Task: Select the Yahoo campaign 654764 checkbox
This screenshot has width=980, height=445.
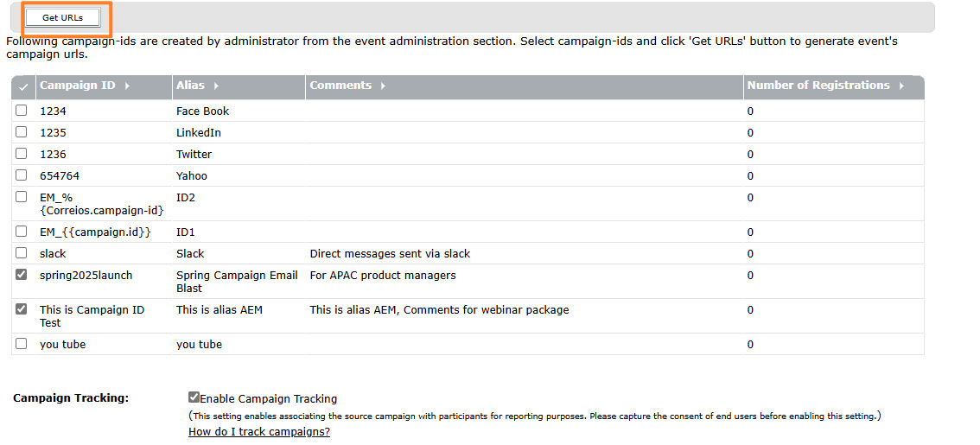Action: pos(22,175)
